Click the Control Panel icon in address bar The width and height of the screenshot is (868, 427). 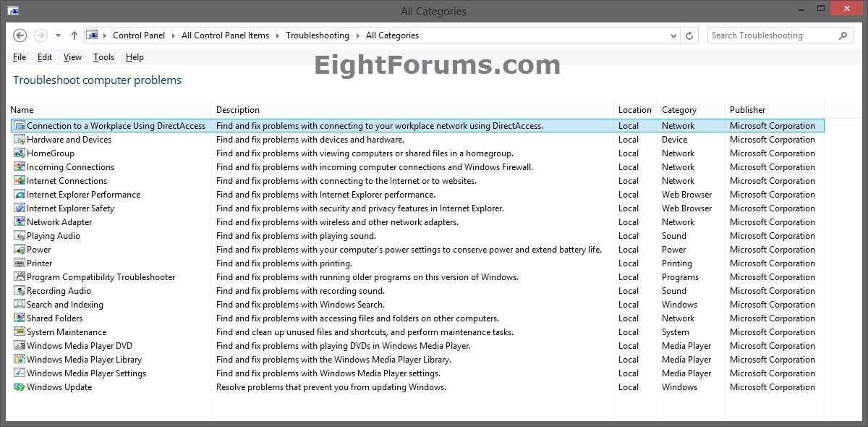click(92, 35)
